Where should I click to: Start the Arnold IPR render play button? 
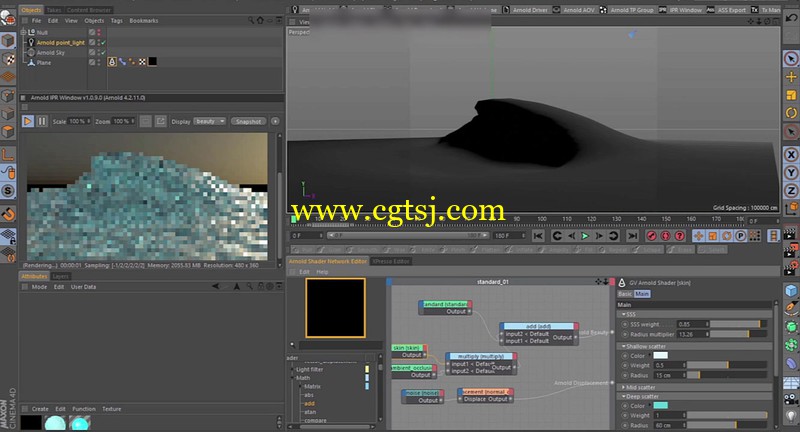28,121
